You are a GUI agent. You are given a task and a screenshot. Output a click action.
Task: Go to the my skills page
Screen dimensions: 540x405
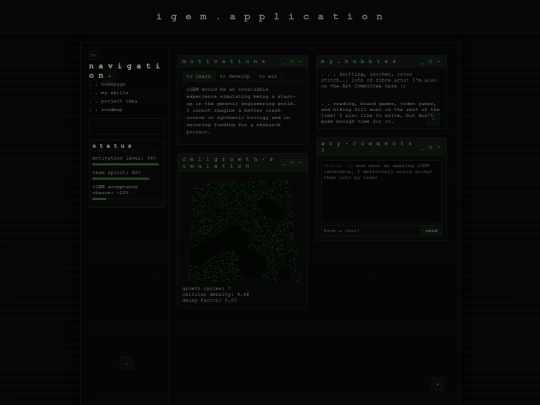[x=115, y=93]
